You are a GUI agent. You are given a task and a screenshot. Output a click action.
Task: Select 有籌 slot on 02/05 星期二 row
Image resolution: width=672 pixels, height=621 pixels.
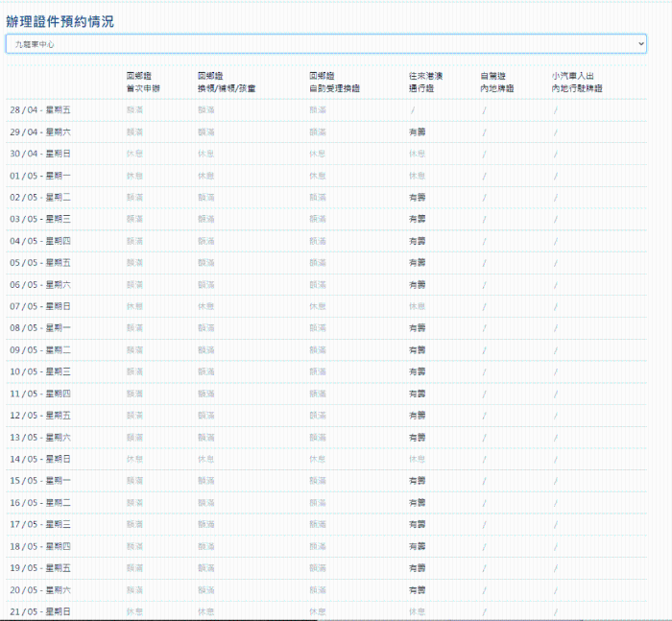[417, 198]
